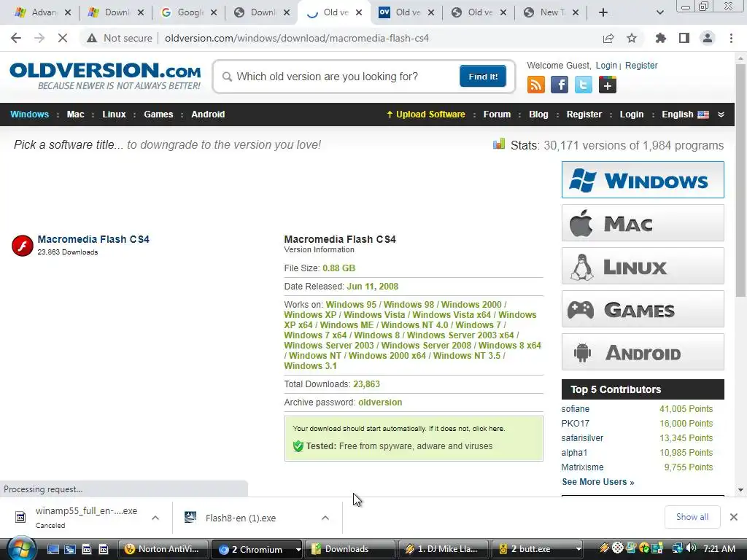The height and width of the screenshot is (560, 747).
Task: Select the Games category banner
Action: click(643, 309)
